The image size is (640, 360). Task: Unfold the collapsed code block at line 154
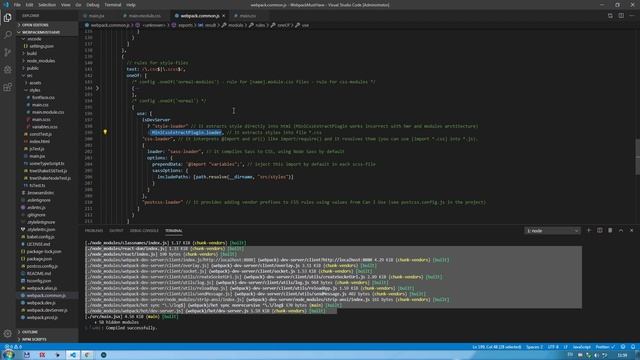[x=97, y=88]
